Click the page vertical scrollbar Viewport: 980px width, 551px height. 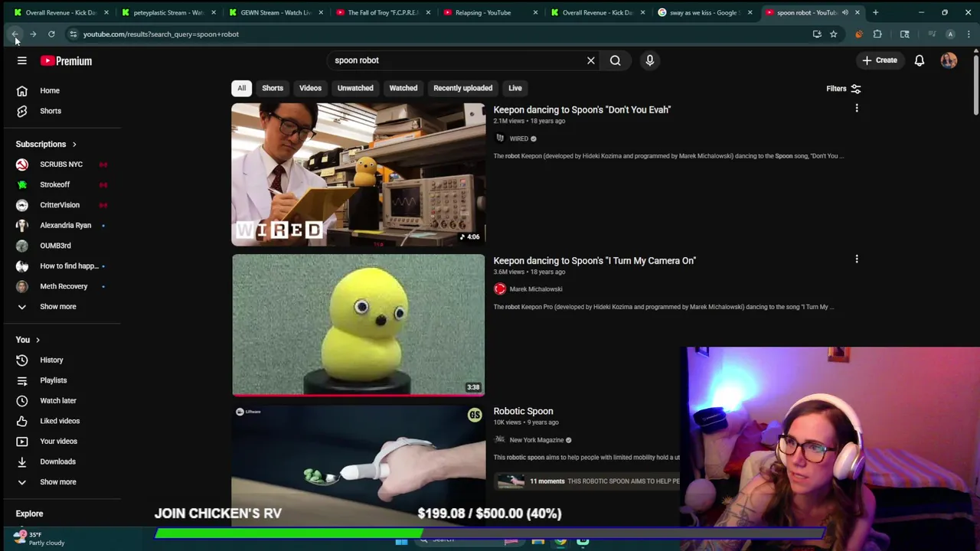(x=976, y=84)
